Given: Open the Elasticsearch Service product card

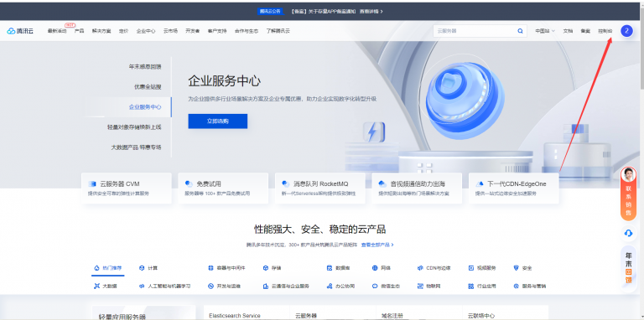Looking at the screenshot, I should pos(247,312).
